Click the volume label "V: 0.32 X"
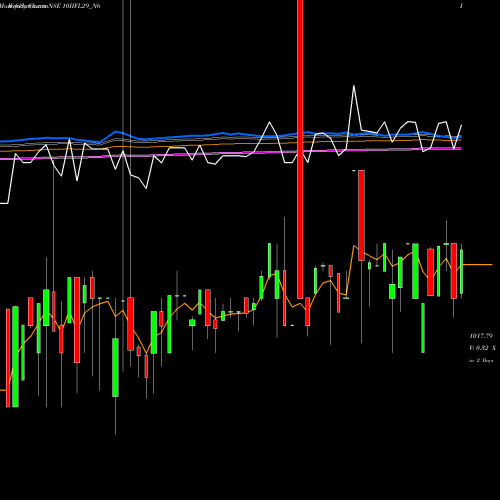The image size is (500, 500). (x=482, y=348)
